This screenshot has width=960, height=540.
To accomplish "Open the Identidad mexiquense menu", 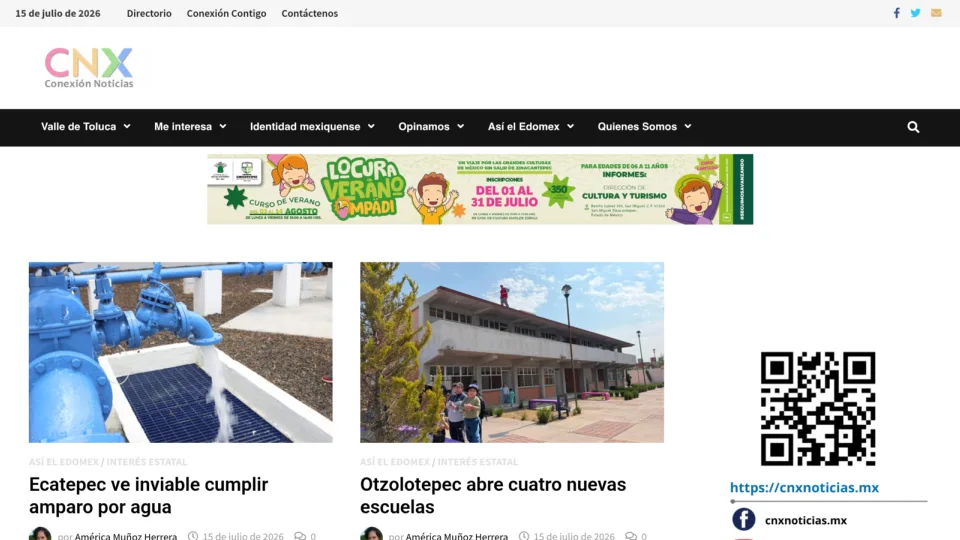I will (305, 127).
